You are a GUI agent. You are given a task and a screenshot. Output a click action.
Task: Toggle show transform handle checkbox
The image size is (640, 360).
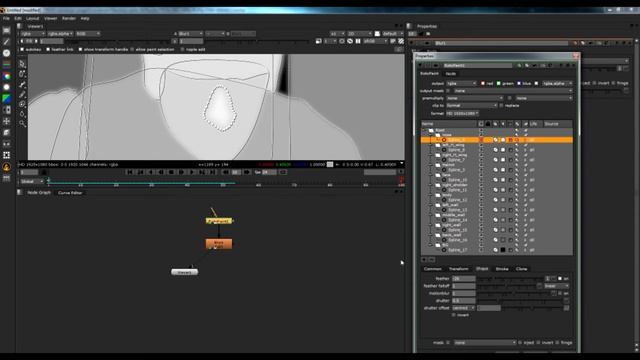coord(80,49)
